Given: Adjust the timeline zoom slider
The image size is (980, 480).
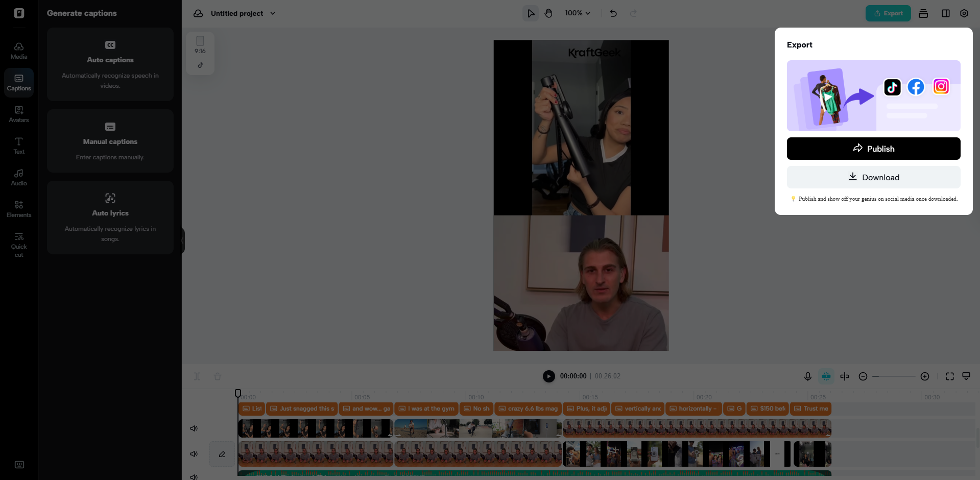Looking at the screenshot, I should [894, 376].
